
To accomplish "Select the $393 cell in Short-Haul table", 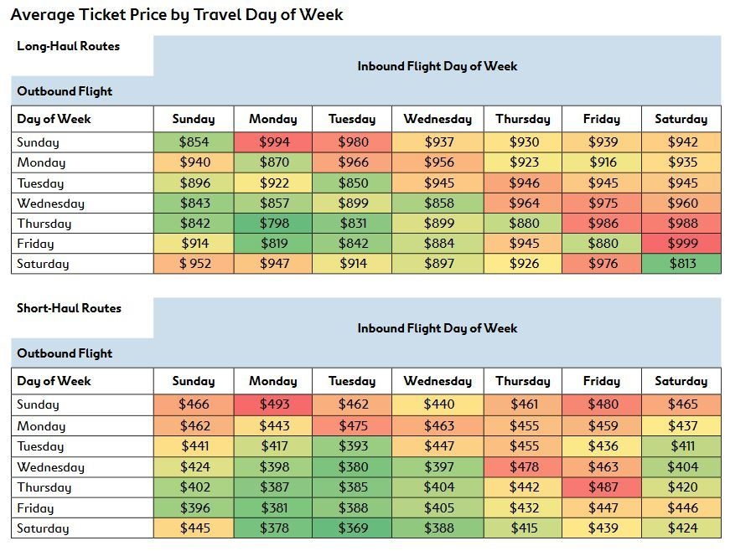I will point(353,446).
